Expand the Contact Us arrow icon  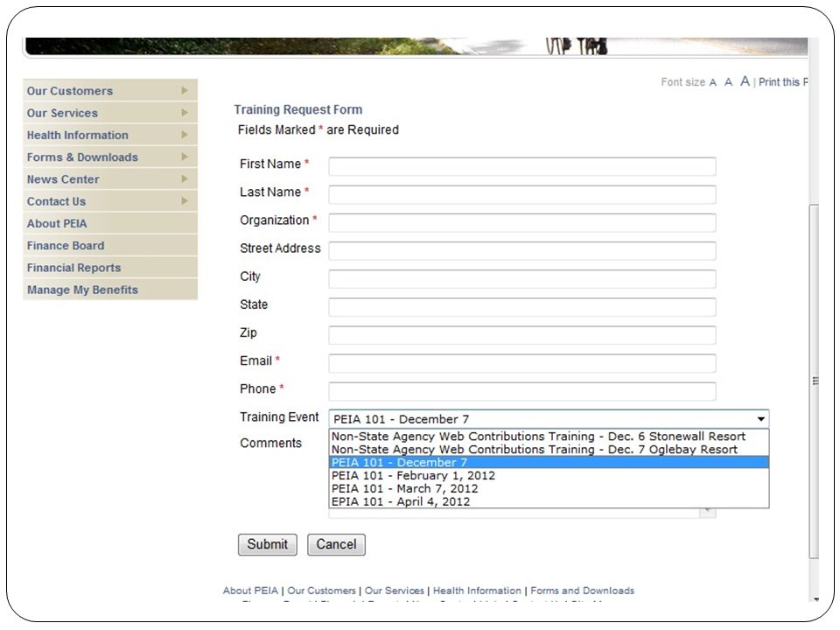185,201
